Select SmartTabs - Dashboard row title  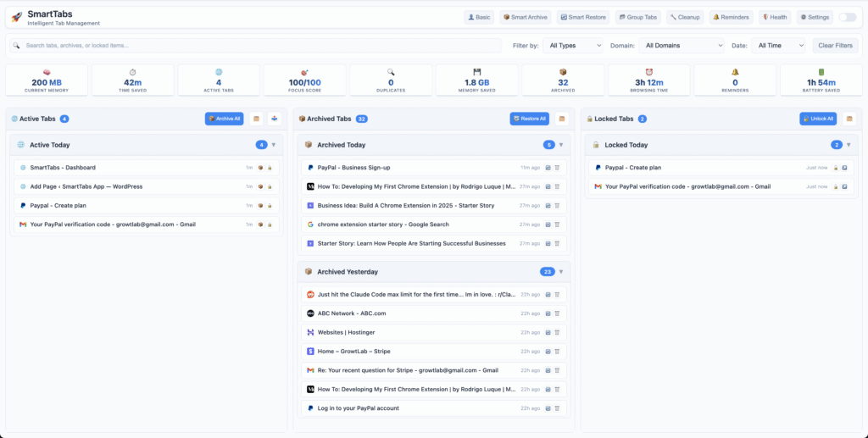63,168
